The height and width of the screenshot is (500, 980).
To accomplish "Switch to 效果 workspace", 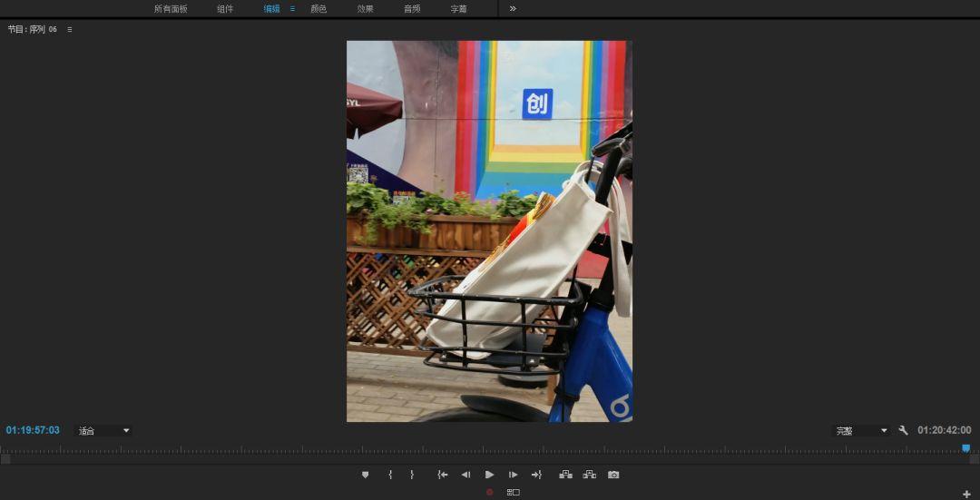I will tap(365, 9).
